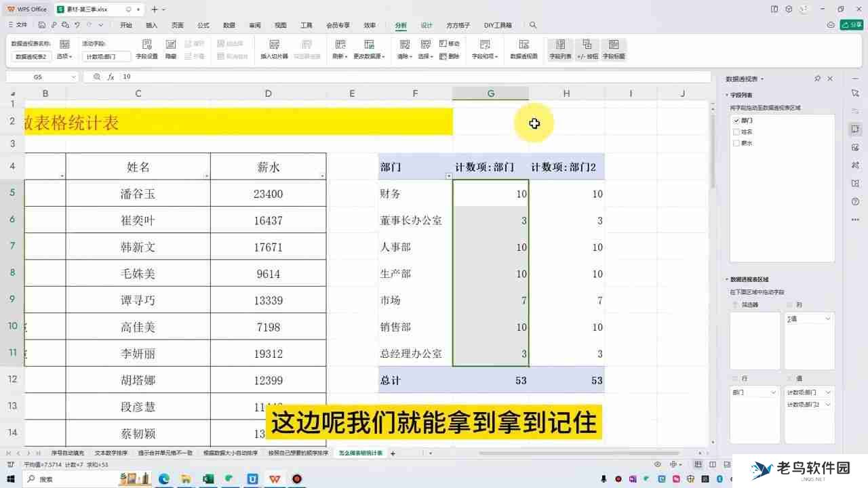Click the 分享 (Share) button

point(851,24)
